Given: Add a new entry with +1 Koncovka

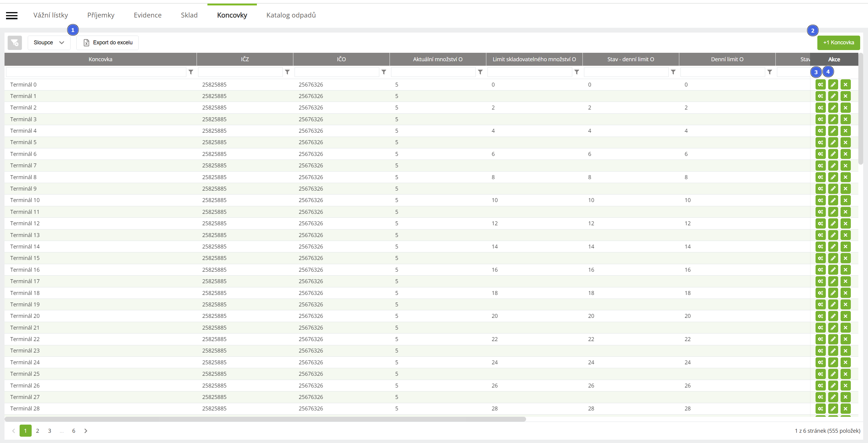Looking at the screenshot, I should pos(838,43).
